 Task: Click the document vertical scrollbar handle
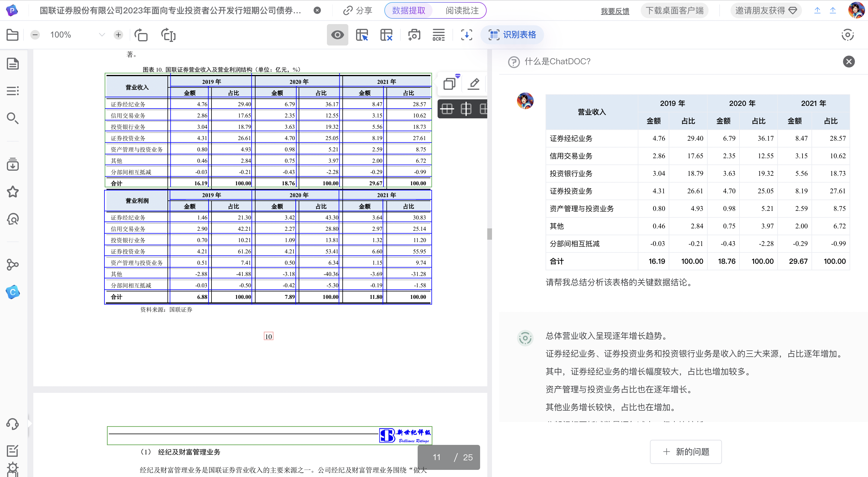tap(489, 234)
